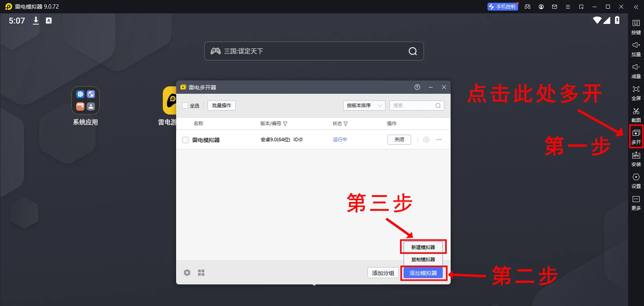Click the 搜索 field in the multi-instance manager
The image size is (644, 306).
[x=417, y=105]
